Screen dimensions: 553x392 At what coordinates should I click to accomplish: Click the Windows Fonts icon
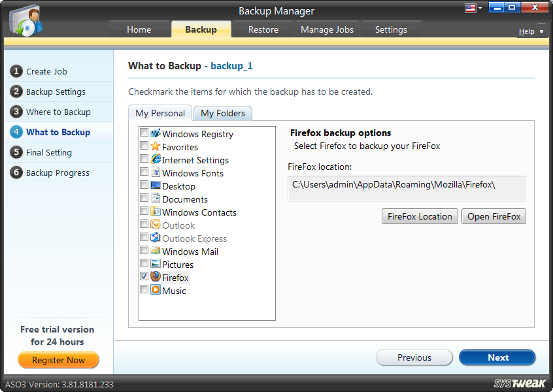click(154, 173)
